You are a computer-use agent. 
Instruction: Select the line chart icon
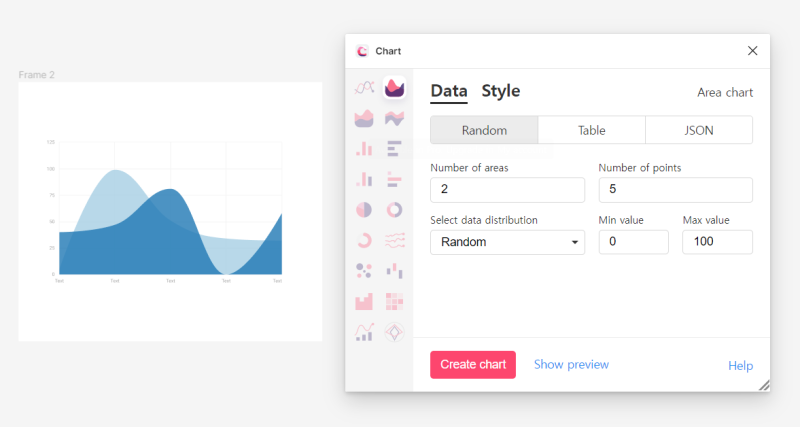tap(364, 88)
